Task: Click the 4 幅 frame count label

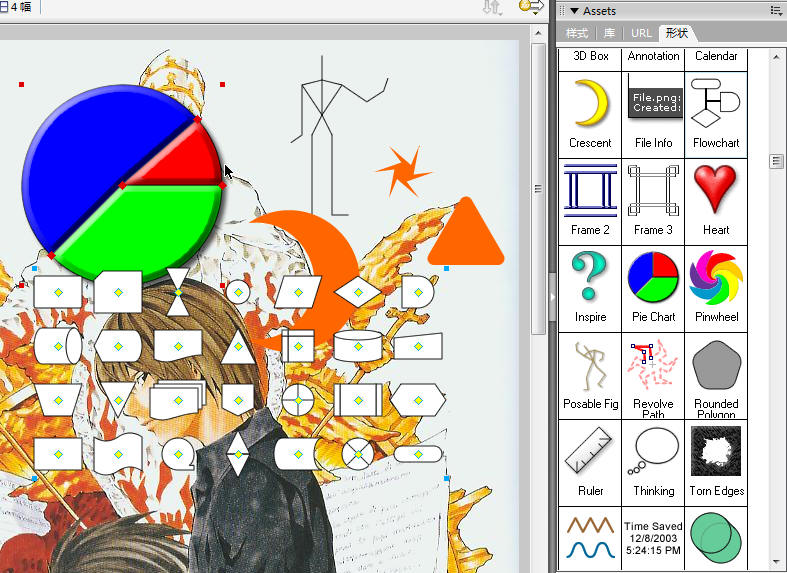Action: coord(21,7)
